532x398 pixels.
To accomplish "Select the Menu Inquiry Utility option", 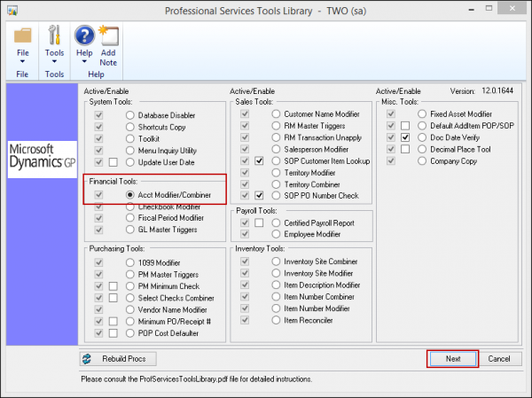I will point(130,151).
